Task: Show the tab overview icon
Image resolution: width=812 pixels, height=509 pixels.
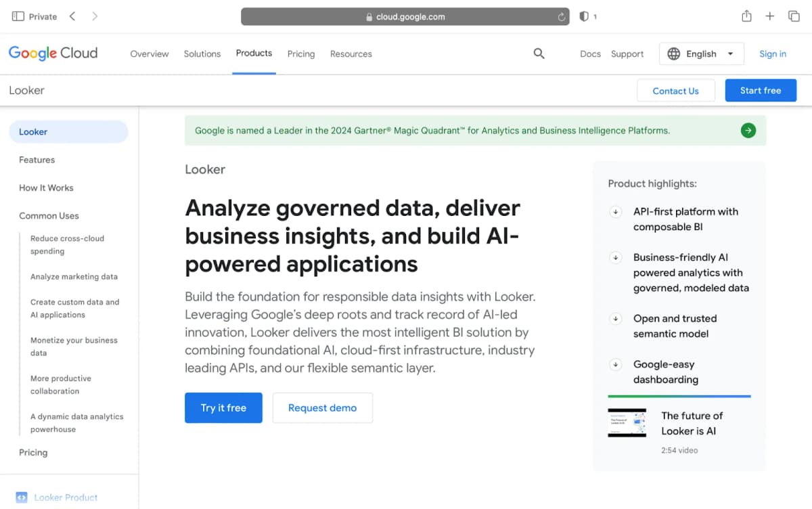Action: [794, 16]
